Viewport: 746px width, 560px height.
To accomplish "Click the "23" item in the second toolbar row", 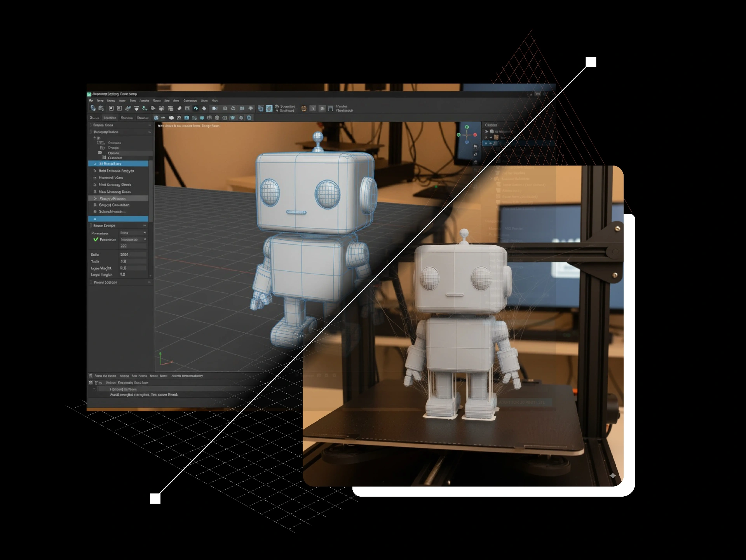I will [179, 118].
